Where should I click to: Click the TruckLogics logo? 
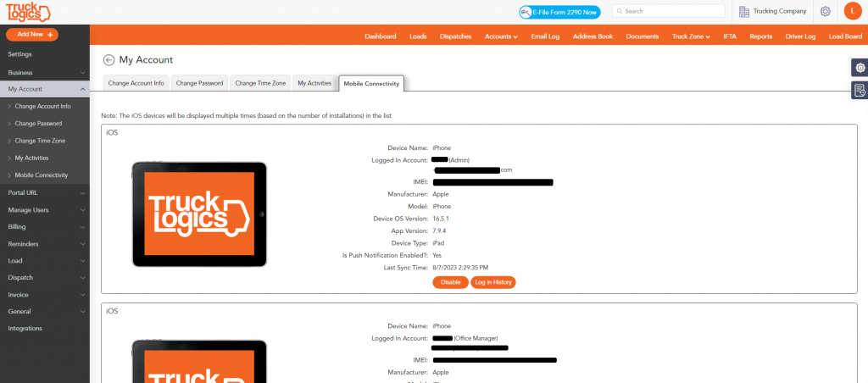tap(28, 12)
